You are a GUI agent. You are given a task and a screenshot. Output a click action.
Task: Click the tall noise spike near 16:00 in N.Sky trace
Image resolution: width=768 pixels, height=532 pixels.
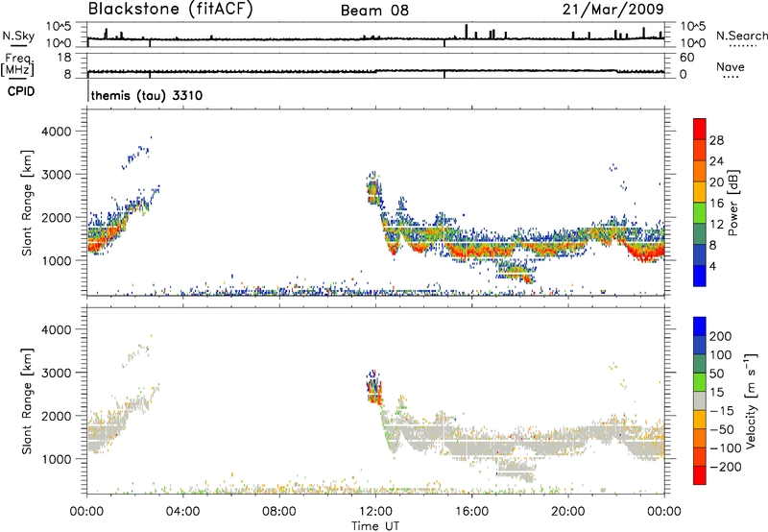tap(467, 32)
